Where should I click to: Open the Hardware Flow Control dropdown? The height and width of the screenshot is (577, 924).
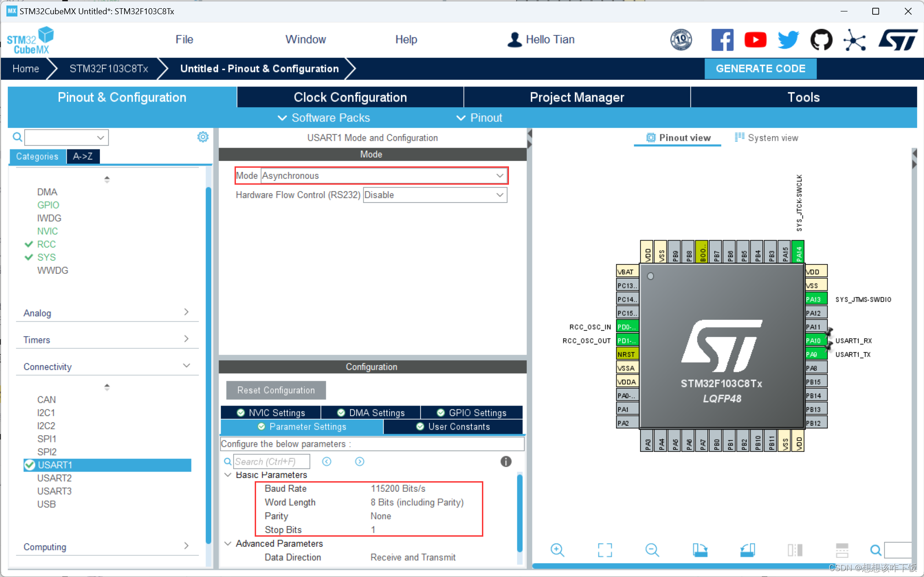[x=434, y=195]
